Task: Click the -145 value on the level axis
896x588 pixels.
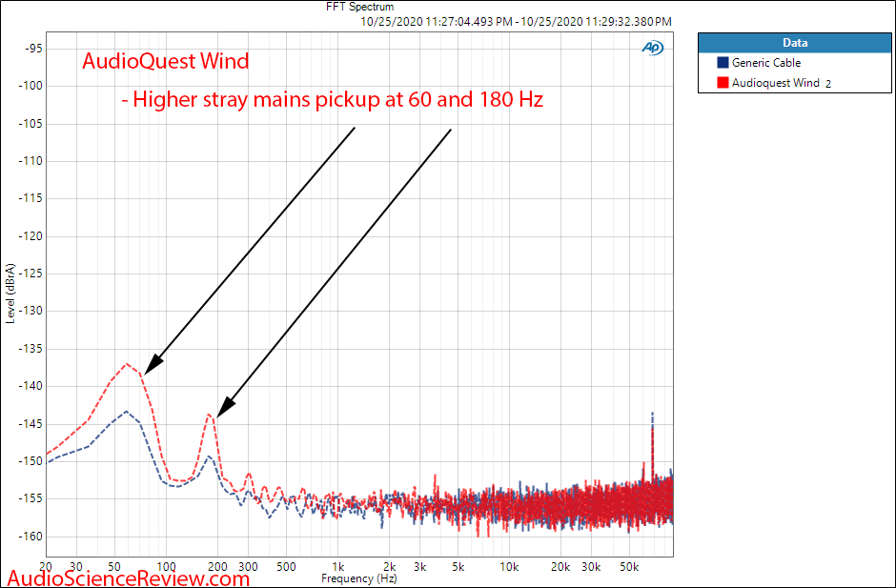Action: 31,424
